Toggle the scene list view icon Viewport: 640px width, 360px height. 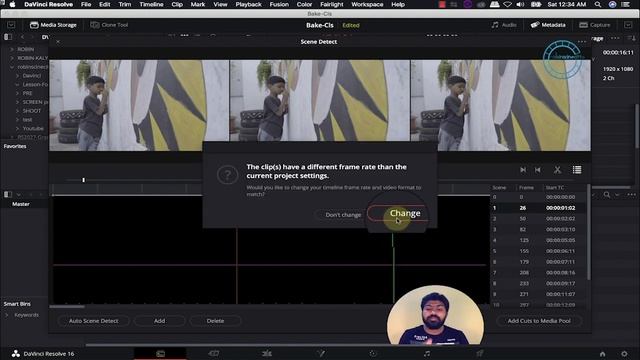pyautogui.click(x=577, y=170)
